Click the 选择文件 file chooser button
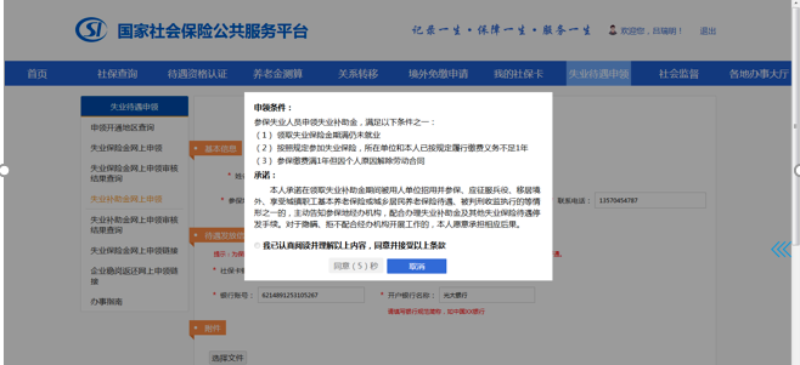Viewport: 800px width, 365px height. (x=228, y=358)
